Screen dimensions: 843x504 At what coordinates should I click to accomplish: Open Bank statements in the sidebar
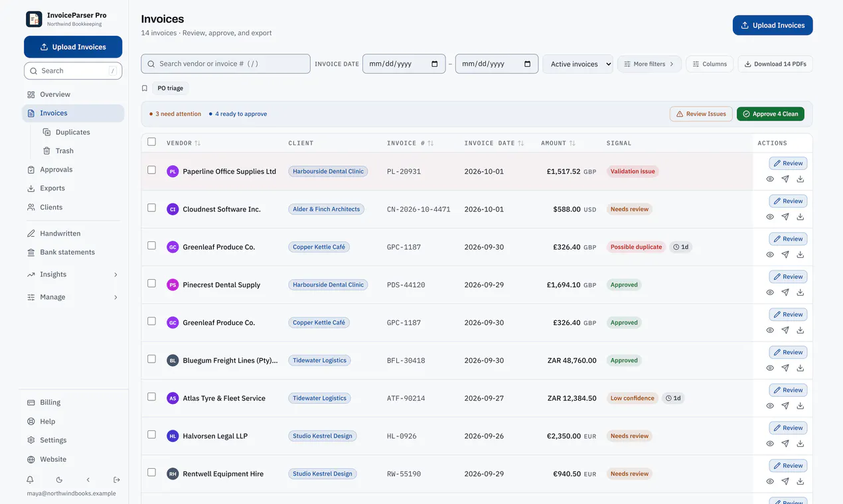[x=73, y=252]
